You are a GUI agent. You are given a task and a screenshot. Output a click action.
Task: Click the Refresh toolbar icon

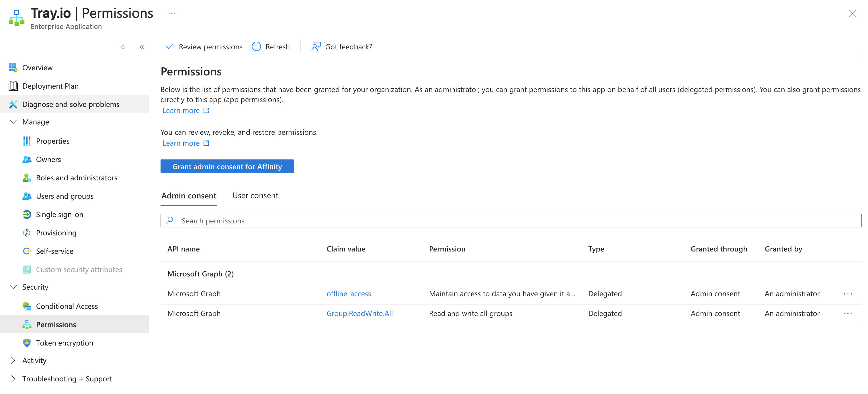(x=256, y=46)
